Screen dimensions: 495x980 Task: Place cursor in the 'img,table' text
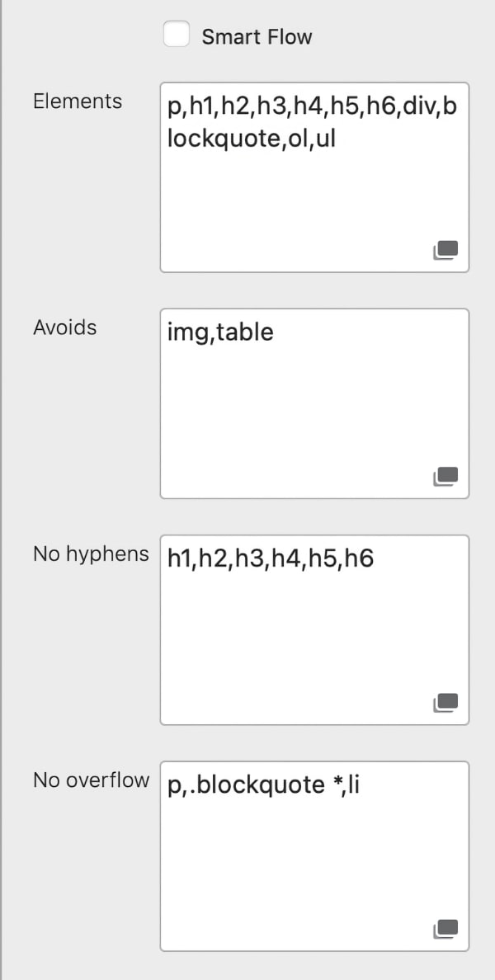[x=220, y=332]
